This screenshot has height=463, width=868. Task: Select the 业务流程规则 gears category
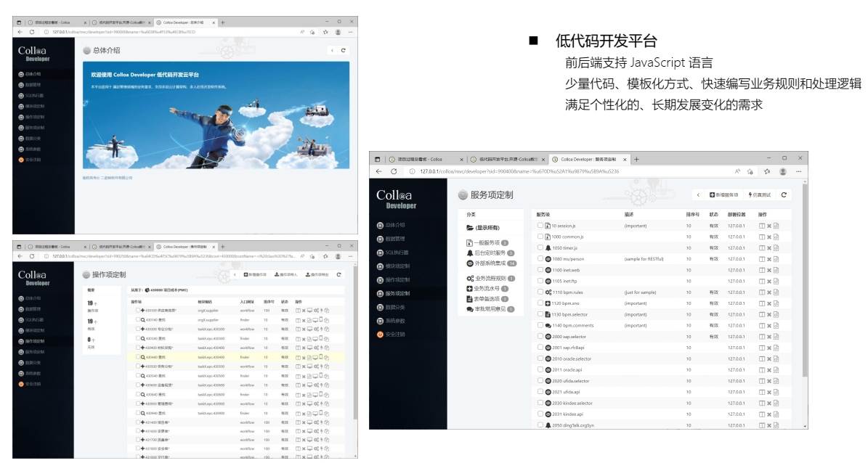(x=469, y=278)
